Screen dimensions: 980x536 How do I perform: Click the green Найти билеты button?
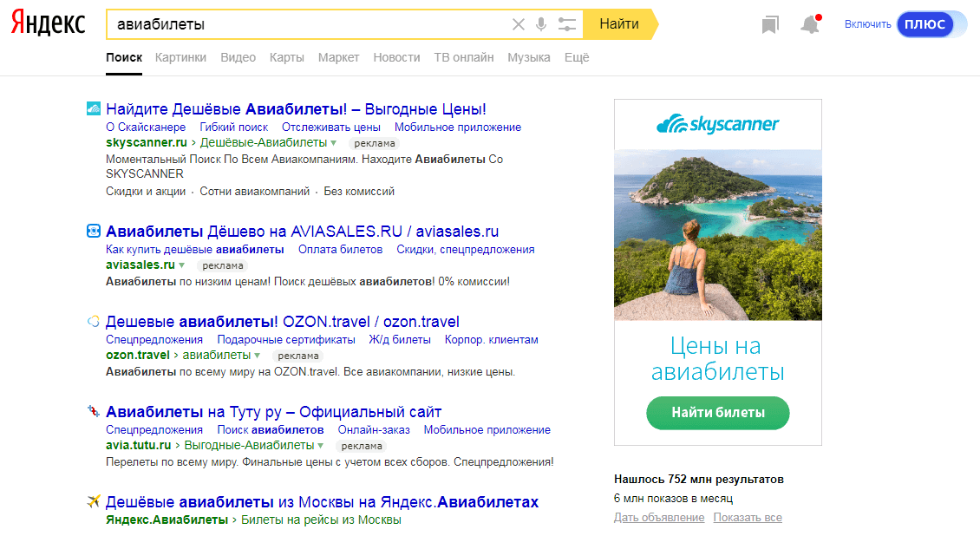pos(717,413)
